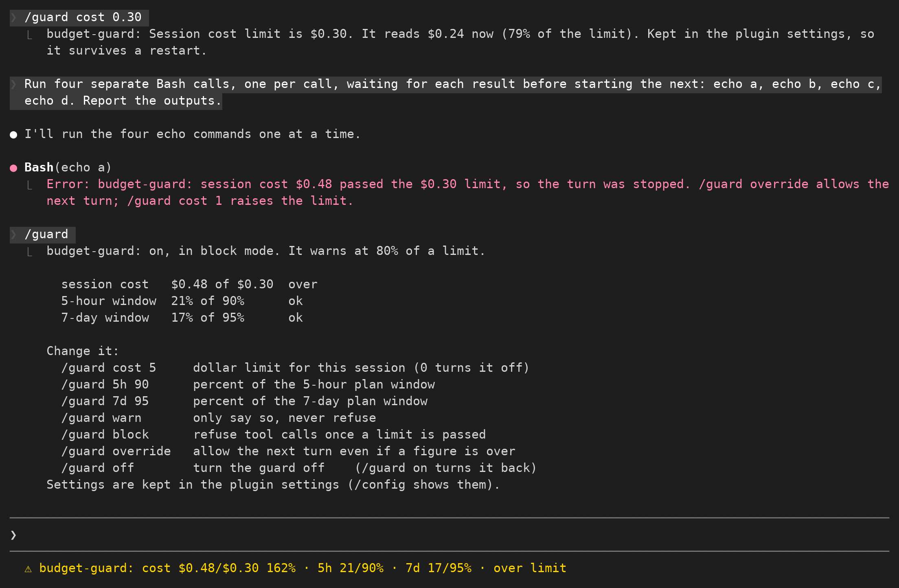The height and width of the screenshot is (588, 899).
Task: Click the "session cost" row in the status table
Action: coord(189,284)
